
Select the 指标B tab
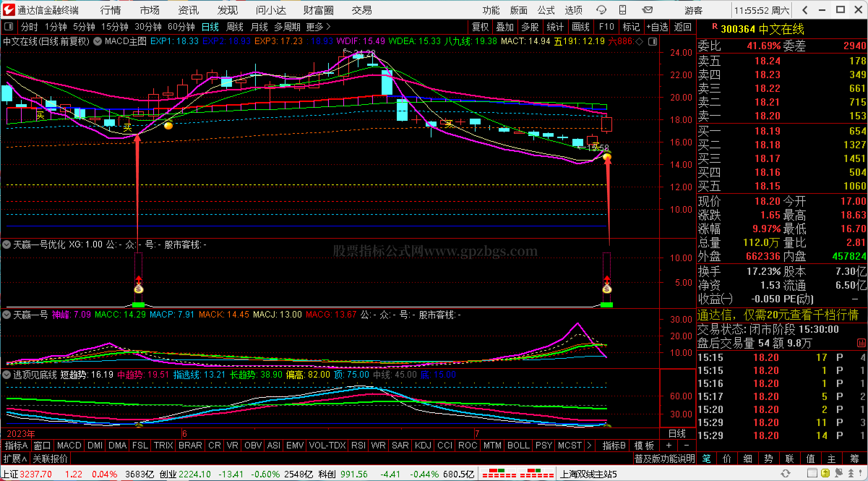click(614, 445)
